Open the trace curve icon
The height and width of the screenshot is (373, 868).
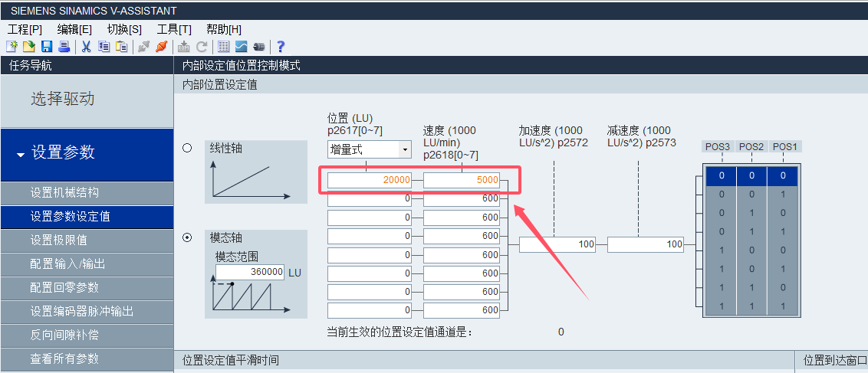[241, 47]
